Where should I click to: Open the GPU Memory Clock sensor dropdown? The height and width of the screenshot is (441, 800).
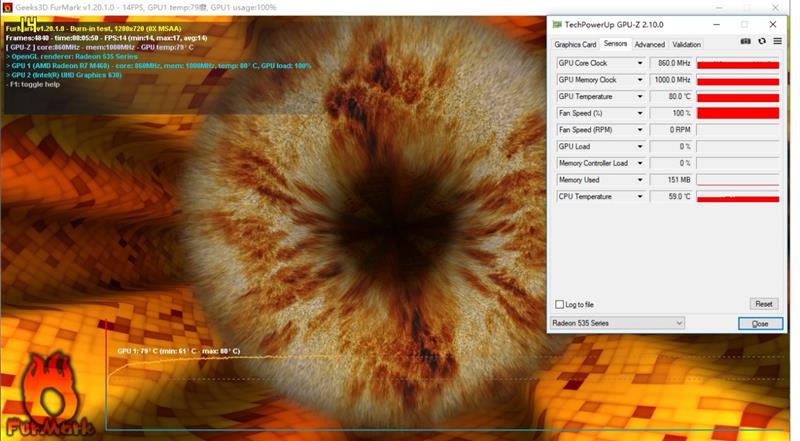click(640, 80)
